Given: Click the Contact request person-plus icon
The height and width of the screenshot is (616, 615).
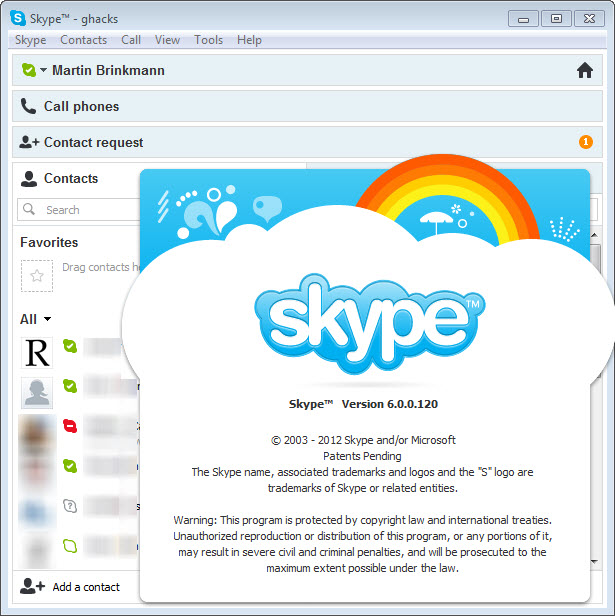Looking at the screenshot, I should [x=29, y=142].
